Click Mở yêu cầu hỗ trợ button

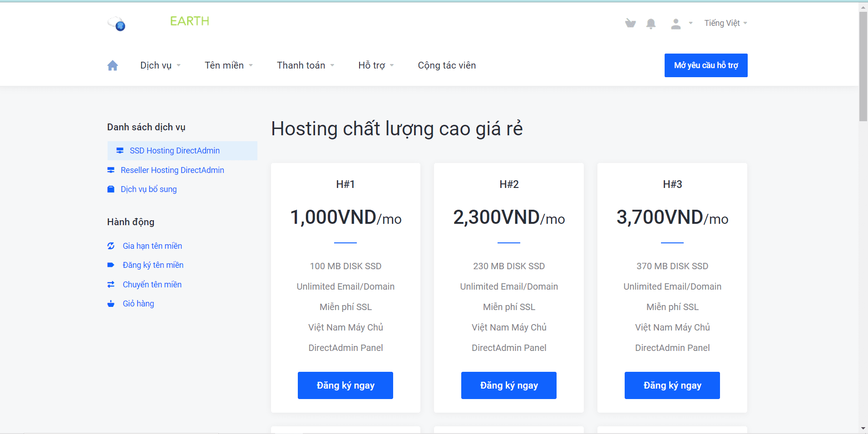click(x=706, y=65)
